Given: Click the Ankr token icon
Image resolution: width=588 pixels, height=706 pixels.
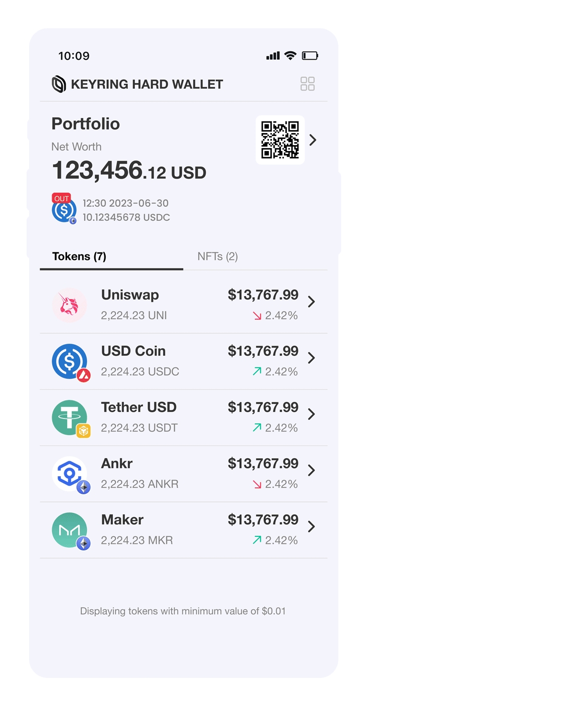Looking at the screenshot, I should (69, 474).
